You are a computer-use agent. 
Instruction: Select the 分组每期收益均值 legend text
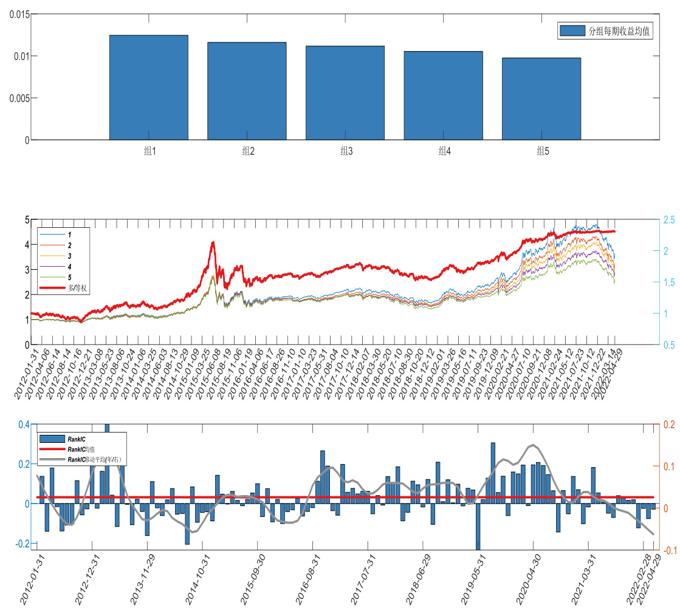click(x=619, y=32)
